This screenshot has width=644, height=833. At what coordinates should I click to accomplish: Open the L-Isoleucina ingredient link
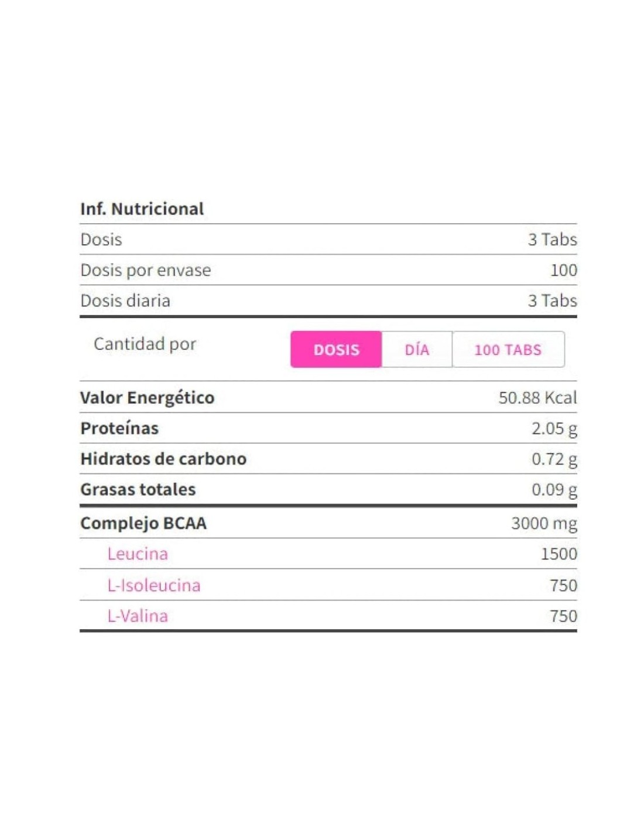click(x=154, y=585)
